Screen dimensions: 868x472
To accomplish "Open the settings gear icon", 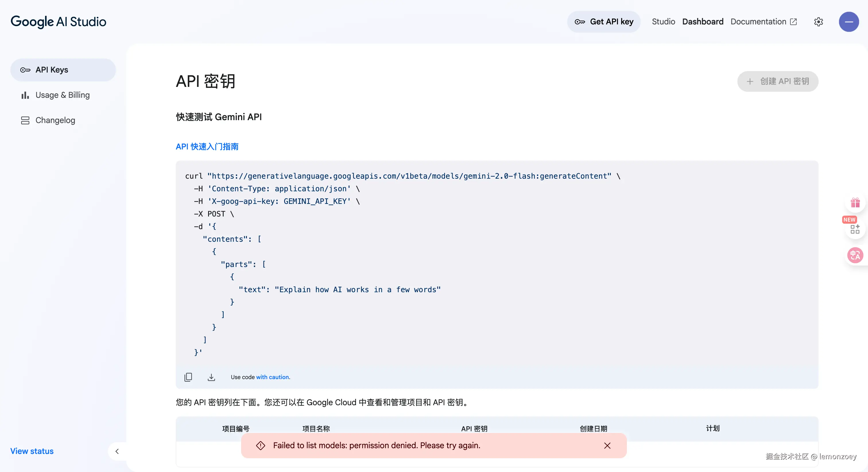I will (818, 22).
